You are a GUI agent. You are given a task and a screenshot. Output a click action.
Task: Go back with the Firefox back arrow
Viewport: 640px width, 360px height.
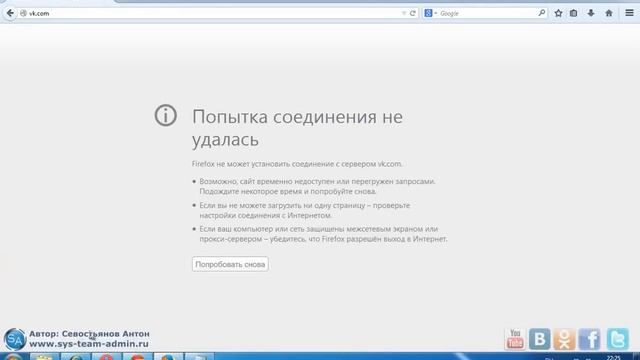[10, 13]
